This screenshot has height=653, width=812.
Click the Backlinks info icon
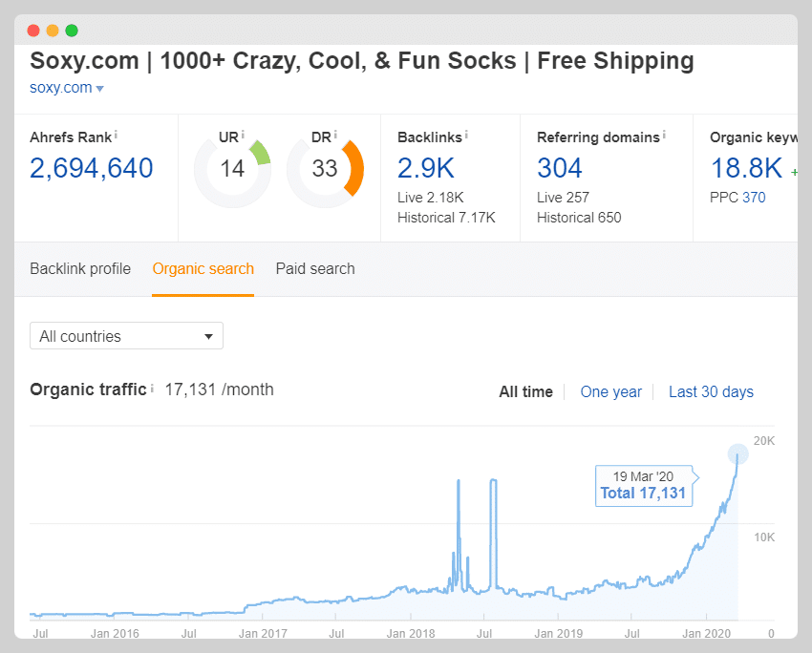465,135
